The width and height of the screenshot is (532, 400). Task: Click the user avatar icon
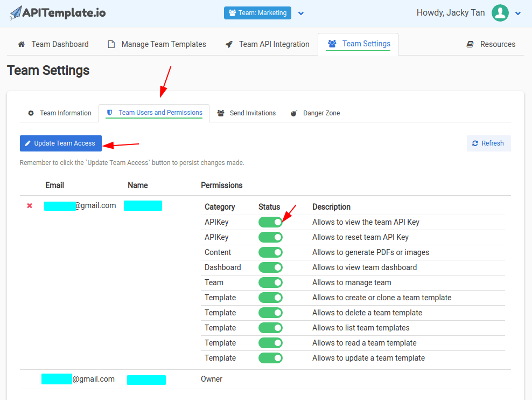[500, 13]
